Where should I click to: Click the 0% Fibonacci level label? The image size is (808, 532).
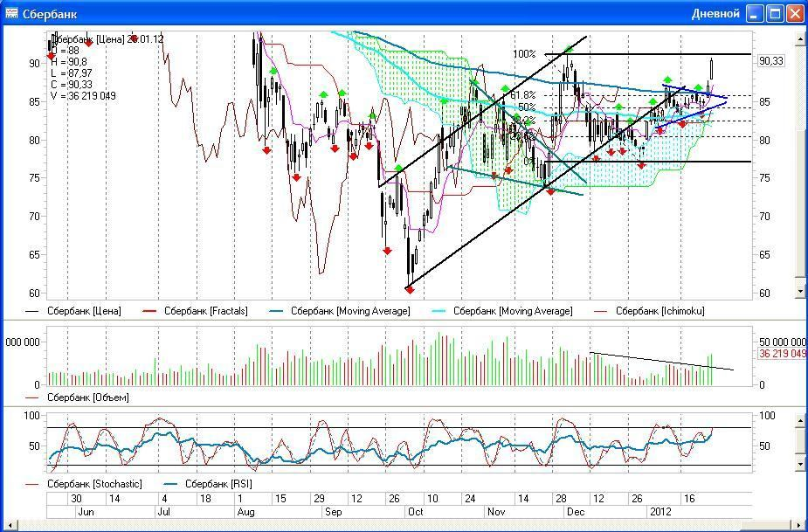[529, 162]
